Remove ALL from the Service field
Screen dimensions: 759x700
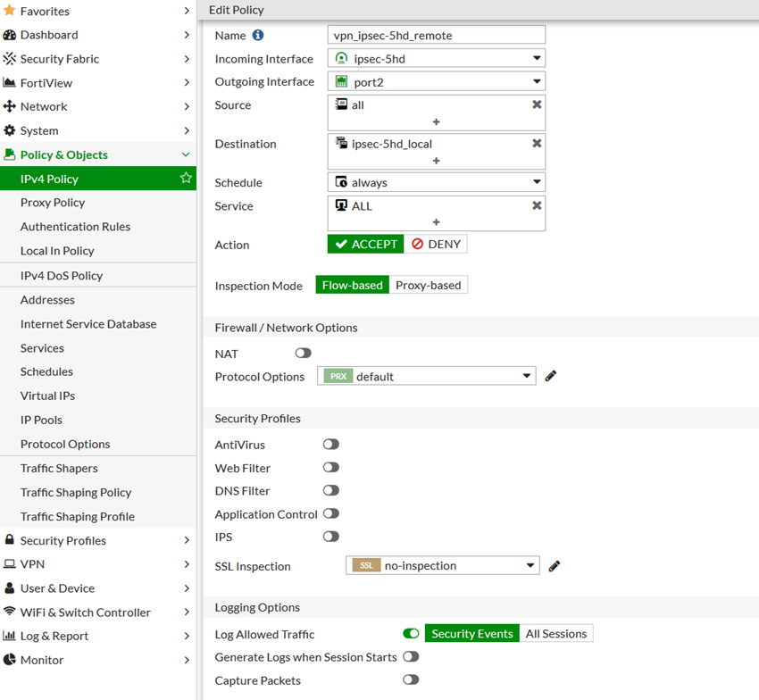point(537,205)
